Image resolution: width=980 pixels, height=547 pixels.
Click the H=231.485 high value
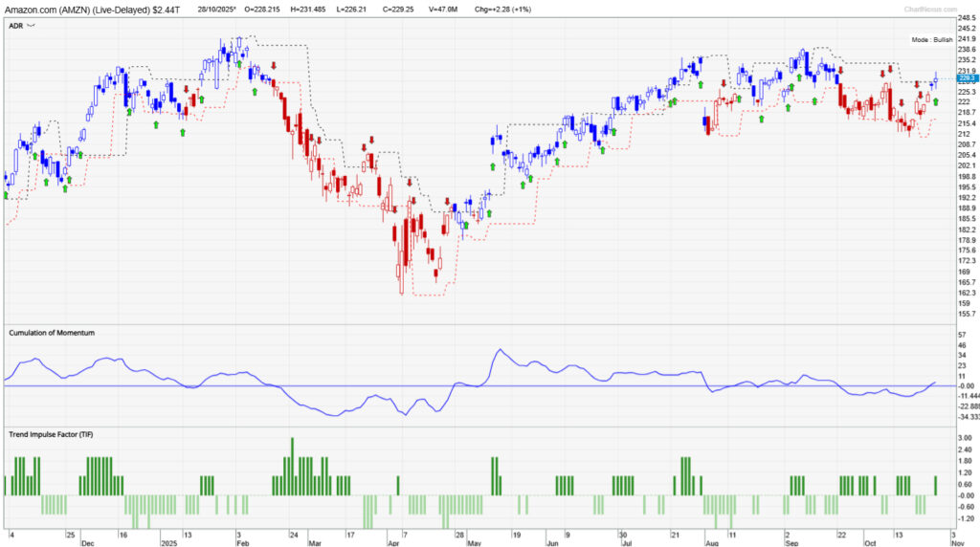307,10
